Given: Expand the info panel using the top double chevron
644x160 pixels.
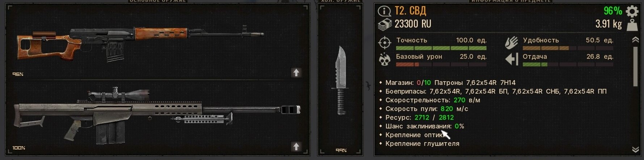Looking at the screenshot, I should [x=635, y=40].
